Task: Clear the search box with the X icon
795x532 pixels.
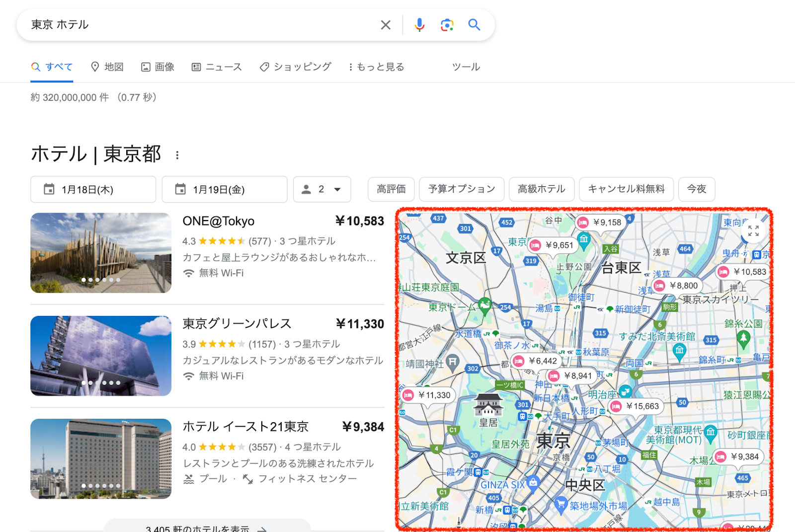Action: 386,25
